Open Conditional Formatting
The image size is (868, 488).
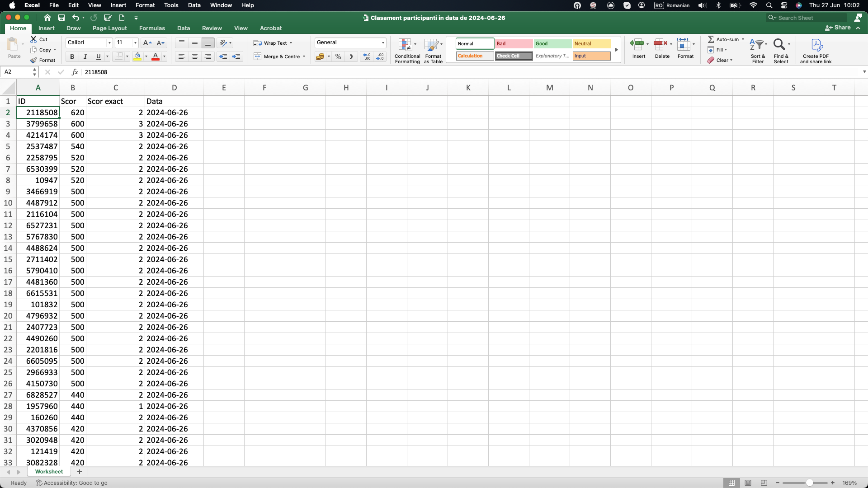[x=407, y=51]
